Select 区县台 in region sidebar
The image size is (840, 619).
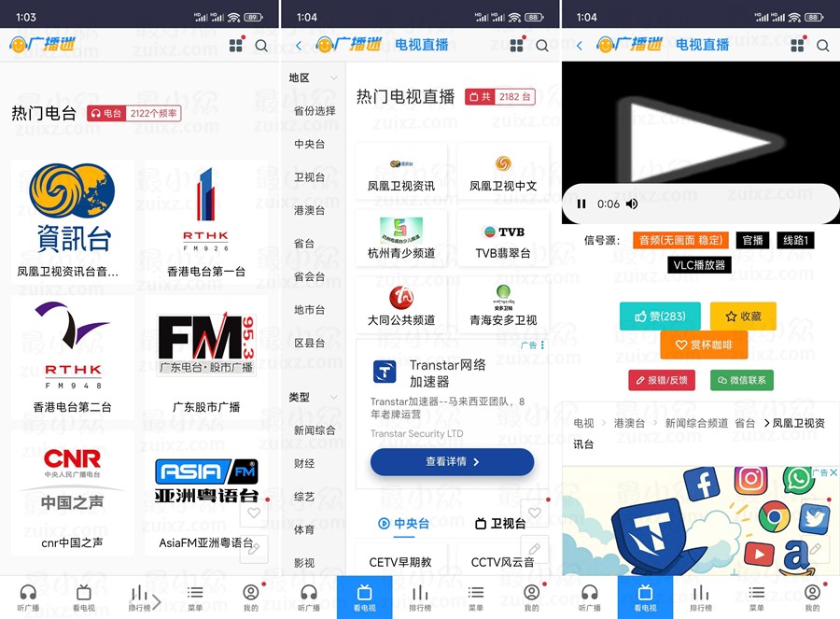(309, 343)
